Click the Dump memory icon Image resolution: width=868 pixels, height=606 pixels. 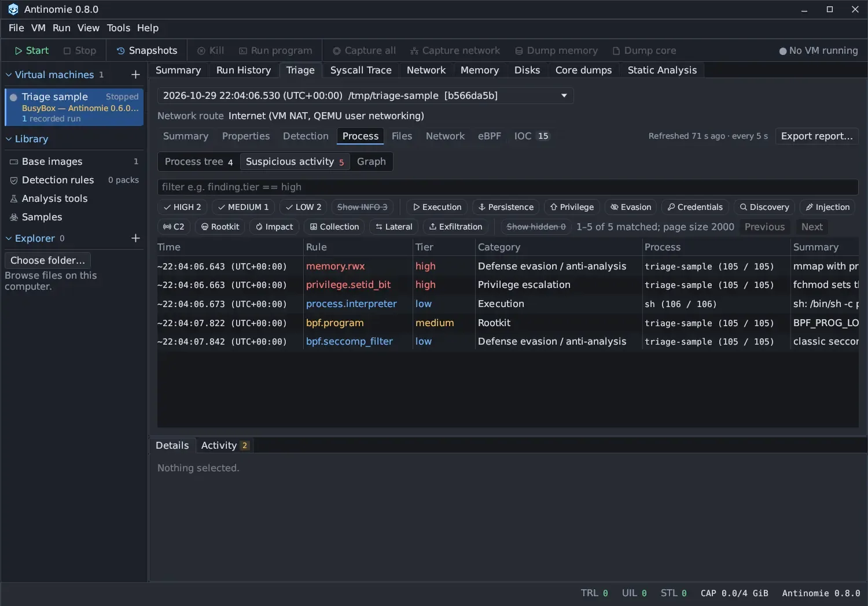pyautogui.click(x=519, y=51)
